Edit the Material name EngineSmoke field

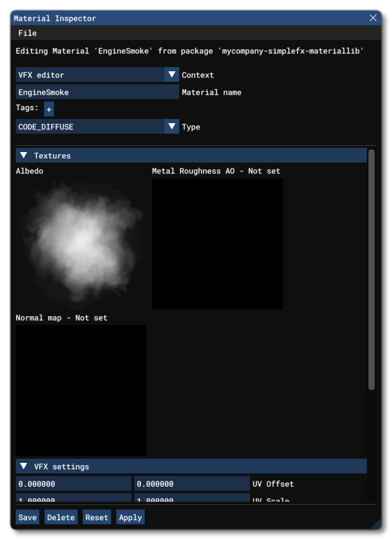97,92
